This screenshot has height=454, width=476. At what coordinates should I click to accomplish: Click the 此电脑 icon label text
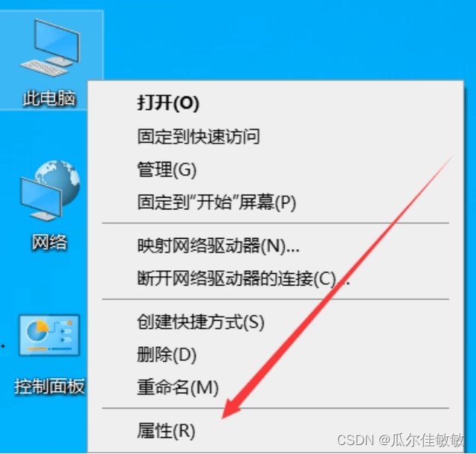tap(49, 98)
